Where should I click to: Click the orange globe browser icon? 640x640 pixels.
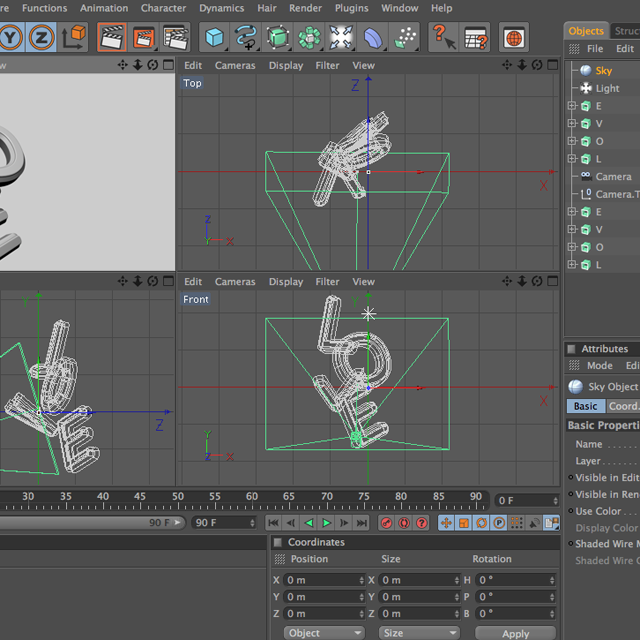514,38
